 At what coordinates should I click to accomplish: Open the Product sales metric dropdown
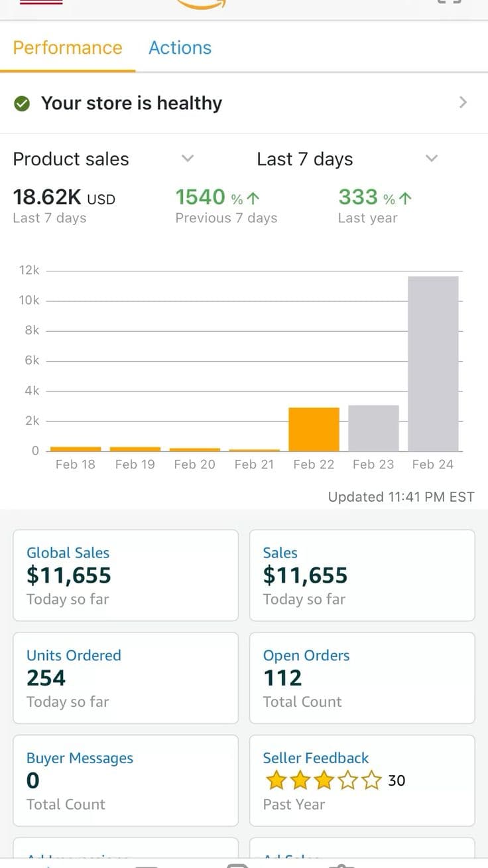click(x=188, y=159)
